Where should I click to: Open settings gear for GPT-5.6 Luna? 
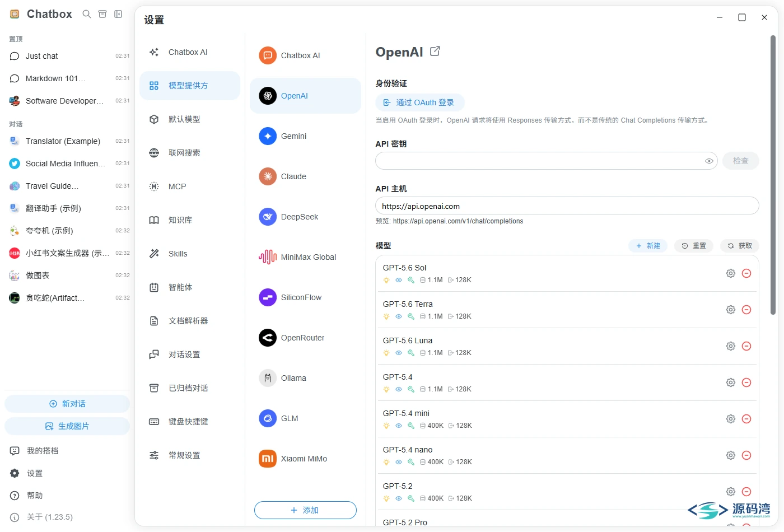tap(731, 346)
